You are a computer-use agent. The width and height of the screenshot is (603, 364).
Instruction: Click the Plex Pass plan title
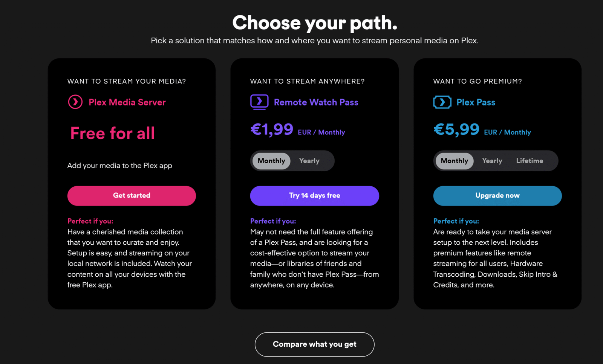(476, 102)
